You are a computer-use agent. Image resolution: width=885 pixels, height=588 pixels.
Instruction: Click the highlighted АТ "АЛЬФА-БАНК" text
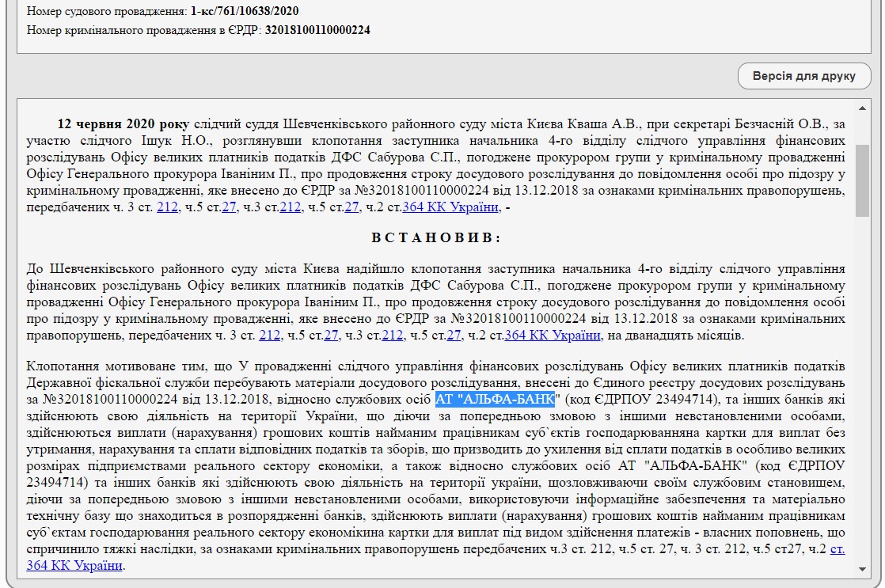pos(497,399)
